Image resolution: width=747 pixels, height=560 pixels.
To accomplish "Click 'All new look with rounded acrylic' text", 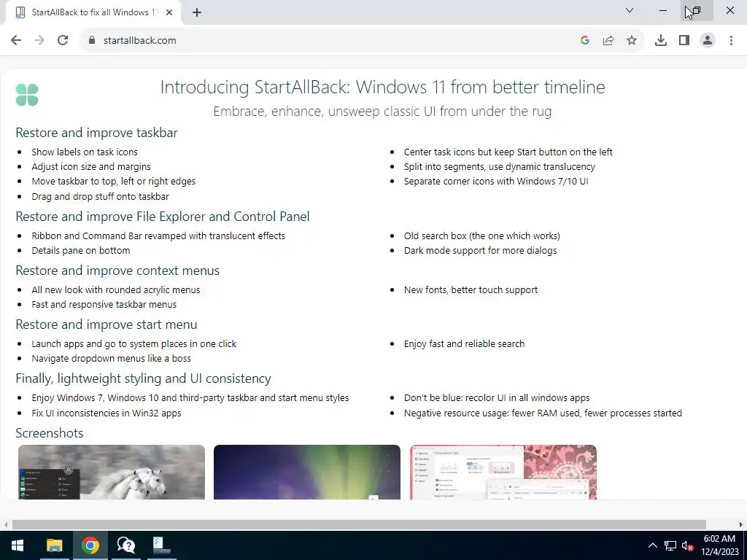I will tap(116, 290).
